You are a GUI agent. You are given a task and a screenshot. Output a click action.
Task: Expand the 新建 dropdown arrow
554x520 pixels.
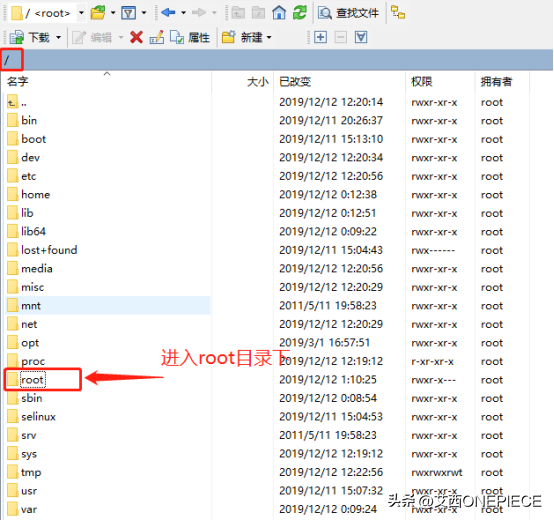[269, 37]
